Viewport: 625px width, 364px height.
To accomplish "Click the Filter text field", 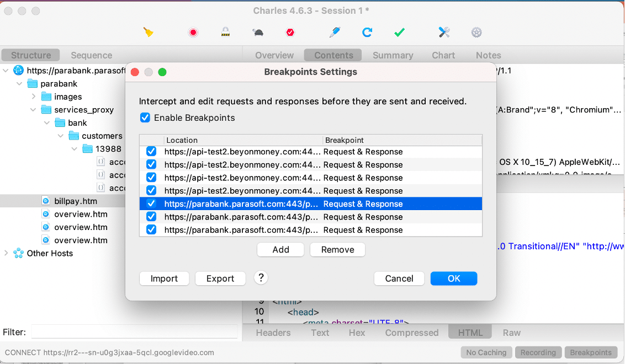I will (x=134, y=332).
